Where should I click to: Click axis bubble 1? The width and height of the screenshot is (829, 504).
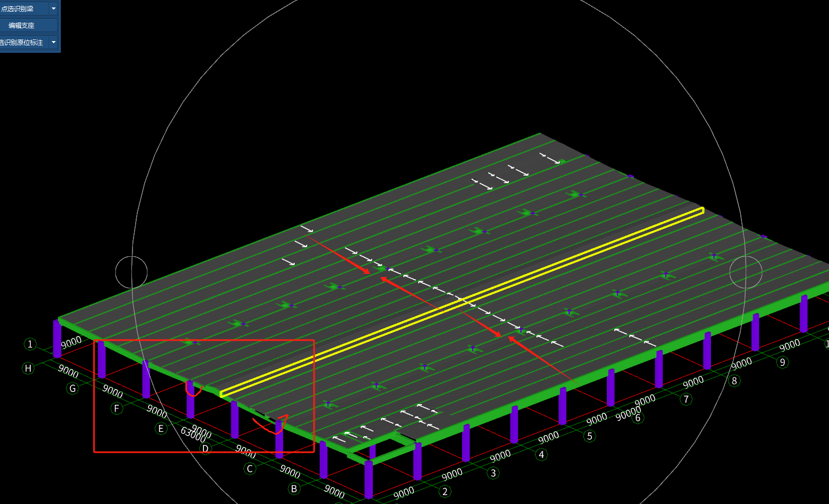pos(30,344)
